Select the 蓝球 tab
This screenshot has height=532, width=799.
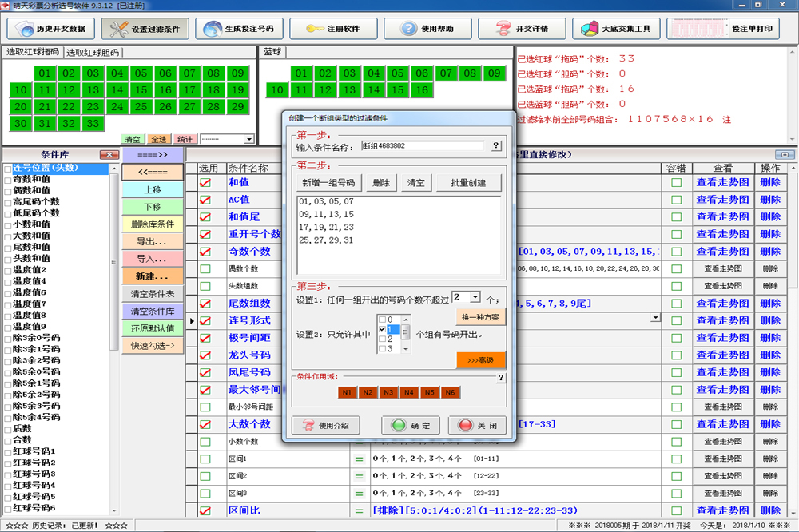[272, 52]
